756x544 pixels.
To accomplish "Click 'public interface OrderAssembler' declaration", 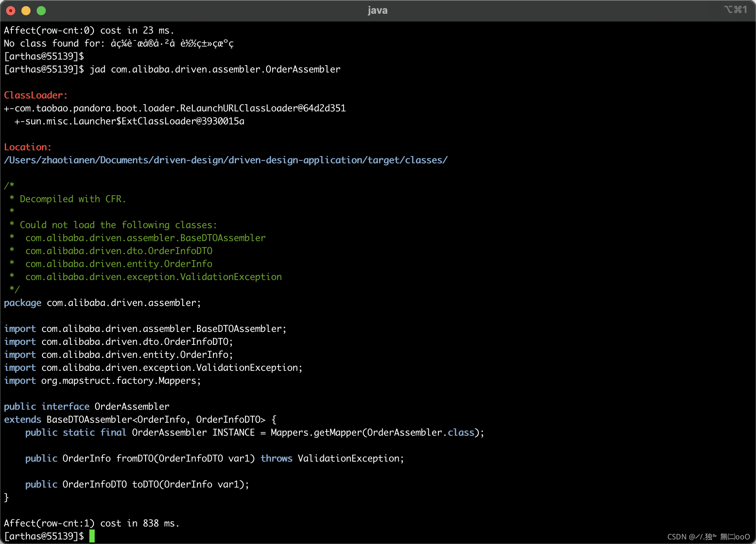I will (x=87, y=407).
